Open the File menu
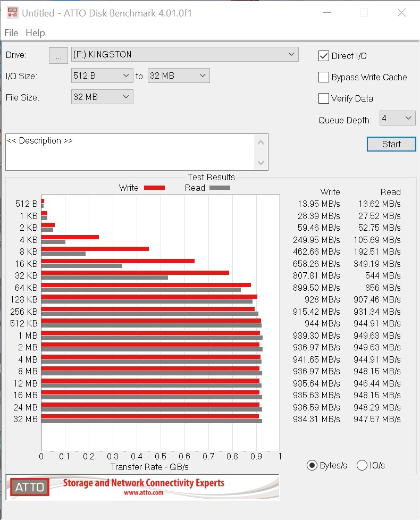420x520 pixels. (x=11, y=33)
